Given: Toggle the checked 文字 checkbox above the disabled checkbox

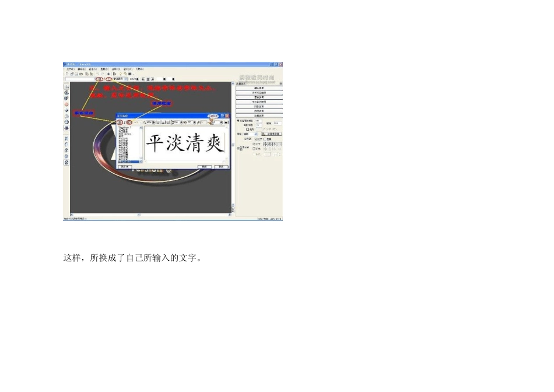Looking at the screenshot, I should [x=254, y=144].
